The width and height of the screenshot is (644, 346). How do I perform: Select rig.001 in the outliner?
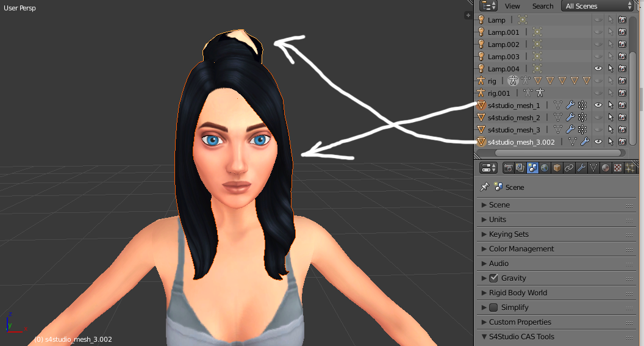point(499,93)
